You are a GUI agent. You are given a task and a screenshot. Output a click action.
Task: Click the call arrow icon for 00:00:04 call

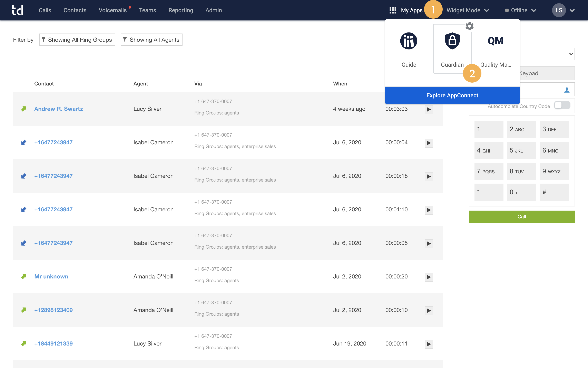click(x=23, y=142)
